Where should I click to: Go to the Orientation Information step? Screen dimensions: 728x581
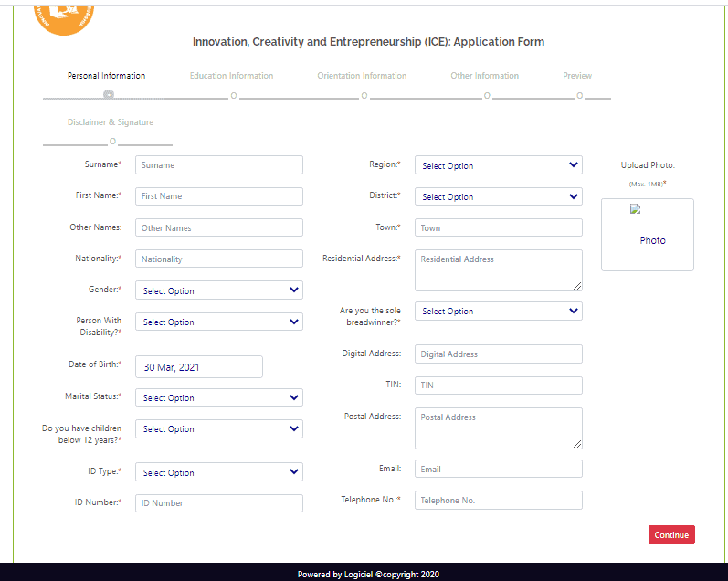(362, 76)
